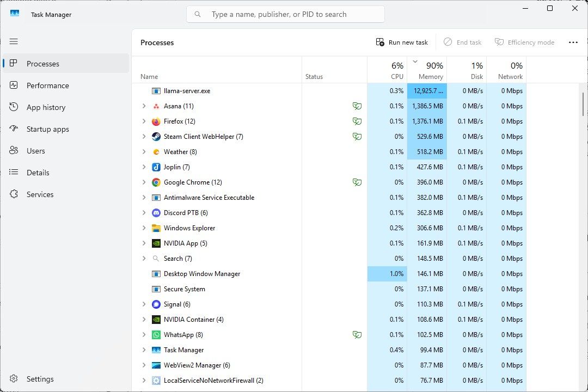Select the Secure System process row
This screenshot has height=392, width=588.
click(329, 289)
